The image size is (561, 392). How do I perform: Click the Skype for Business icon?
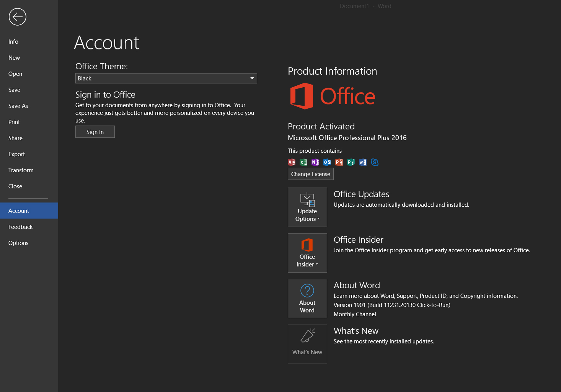(x=375, y=162)
